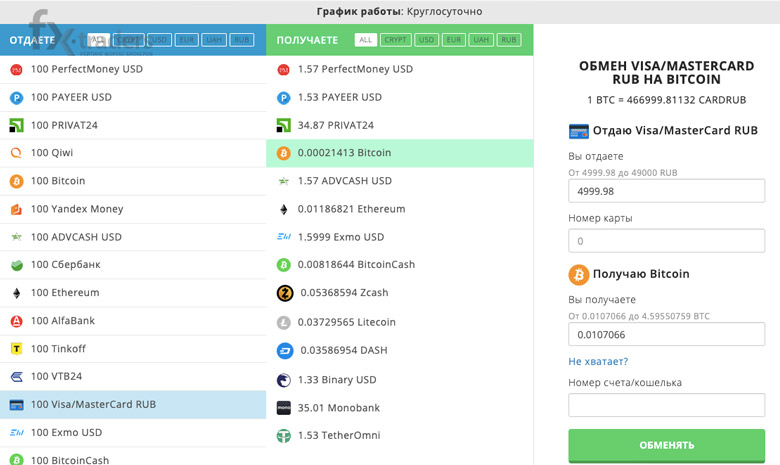Choose 100 Yandex Money row text

pyautogui.click(x=77, y=209)
